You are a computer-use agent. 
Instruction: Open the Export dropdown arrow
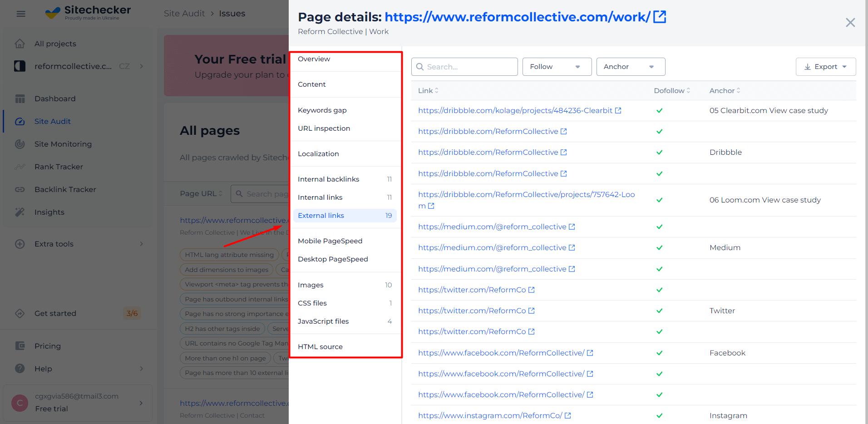(x=844, y=67)
